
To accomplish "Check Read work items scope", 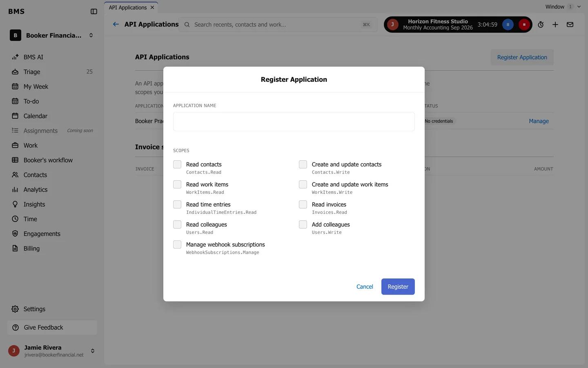I will coord(177,184).
